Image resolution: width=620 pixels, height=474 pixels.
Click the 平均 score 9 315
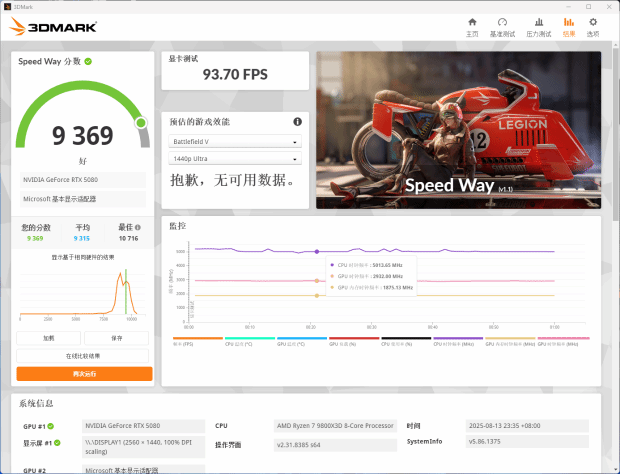point(82,238)
